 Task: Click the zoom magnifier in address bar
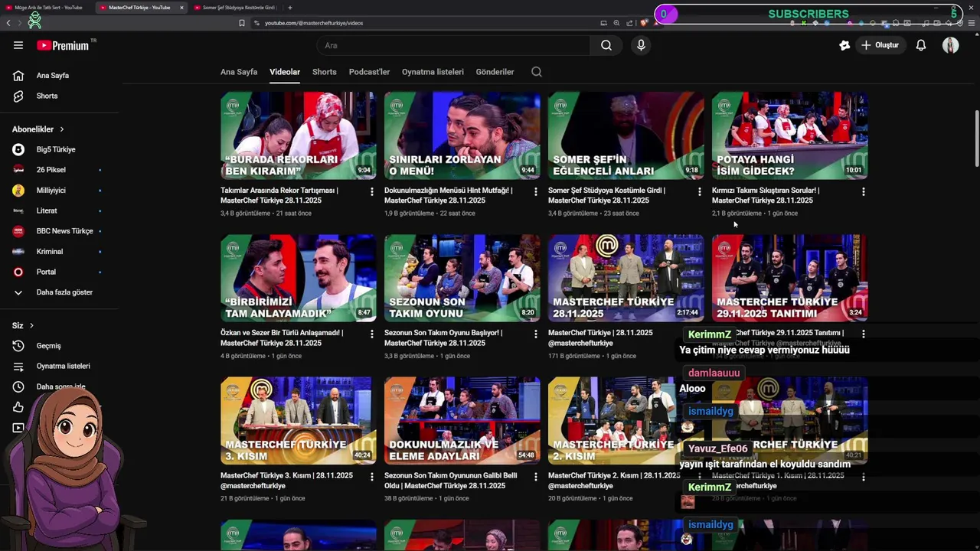click(616, 23)
